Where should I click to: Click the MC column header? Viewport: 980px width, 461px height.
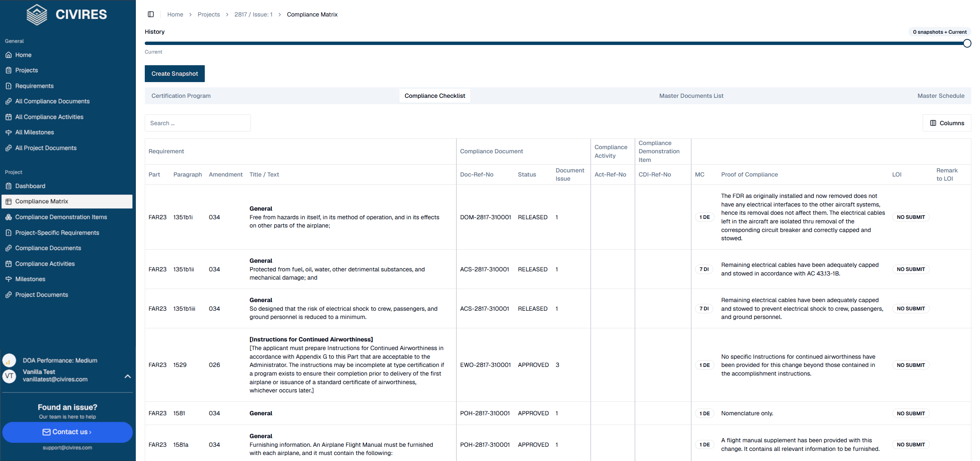click(699, 175)
